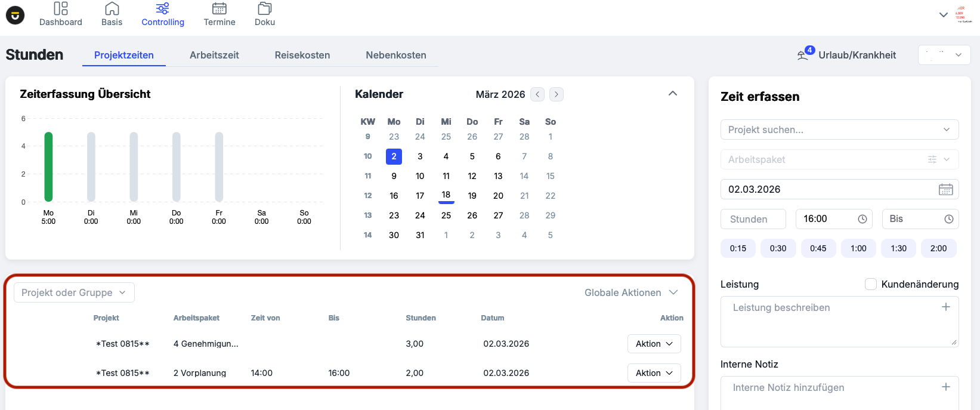The height and width of the screenshot is (410, 980).
Task: Enable the Kundenänderung checkbox
Action: coord(871,284)
